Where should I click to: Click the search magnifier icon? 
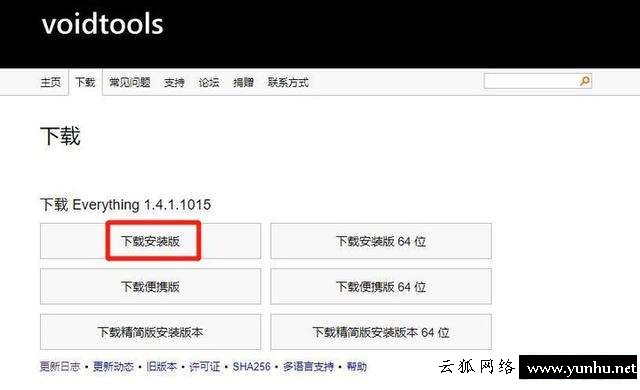click(585, 81)
